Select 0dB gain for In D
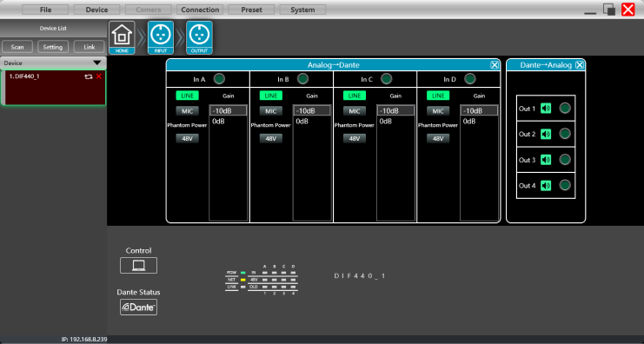The width and height of the screenshot is (644, 344). point(479,122)
